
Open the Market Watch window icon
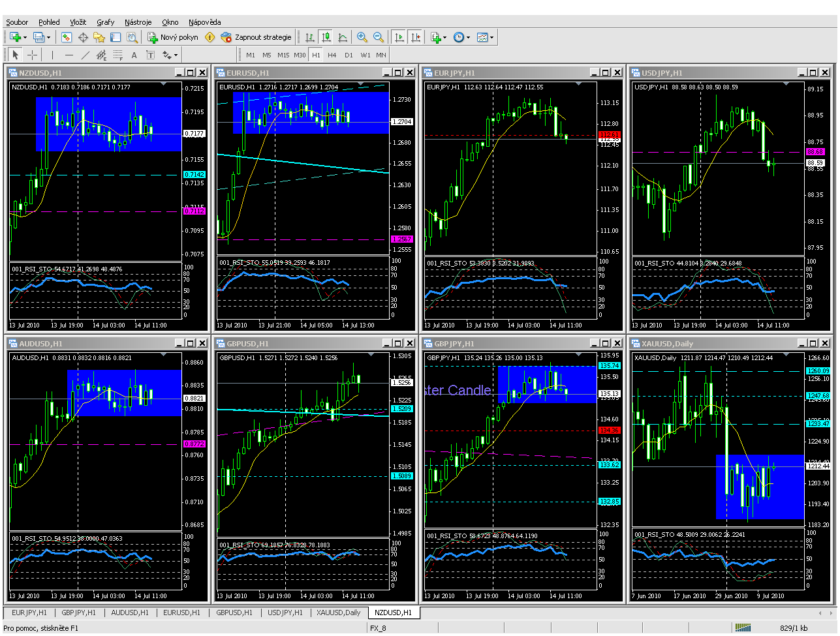tap(66, 38)
